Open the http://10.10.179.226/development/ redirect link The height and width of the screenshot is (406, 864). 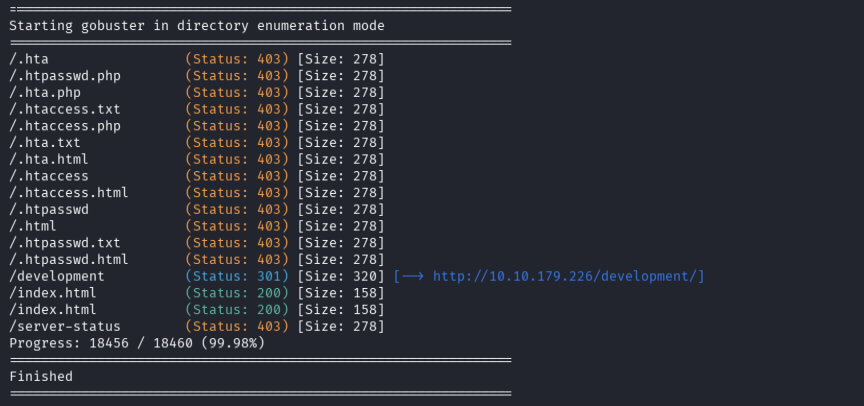pyautogui.click(x=565, y=276)
